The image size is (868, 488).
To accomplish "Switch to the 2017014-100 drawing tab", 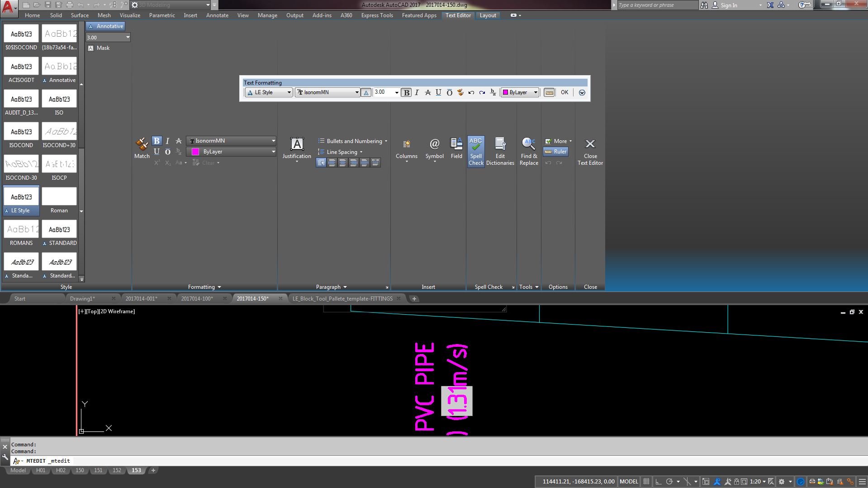I will tap(197, 298).
